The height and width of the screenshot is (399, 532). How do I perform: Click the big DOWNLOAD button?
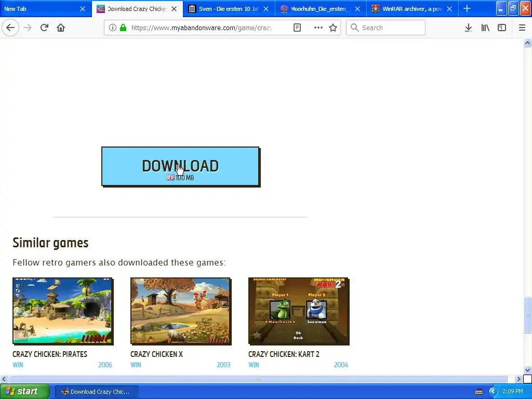(x=180, y=167)
